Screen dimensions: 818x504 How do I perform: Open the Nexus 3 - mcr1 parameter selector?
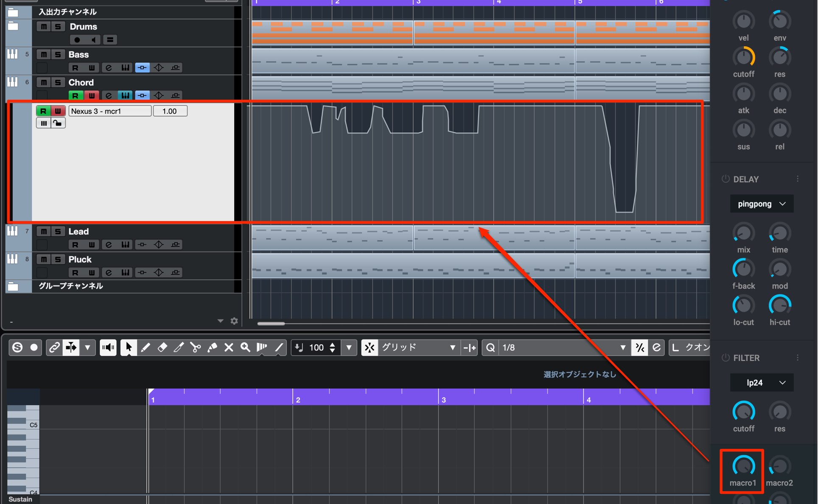(x=110, y=111)
